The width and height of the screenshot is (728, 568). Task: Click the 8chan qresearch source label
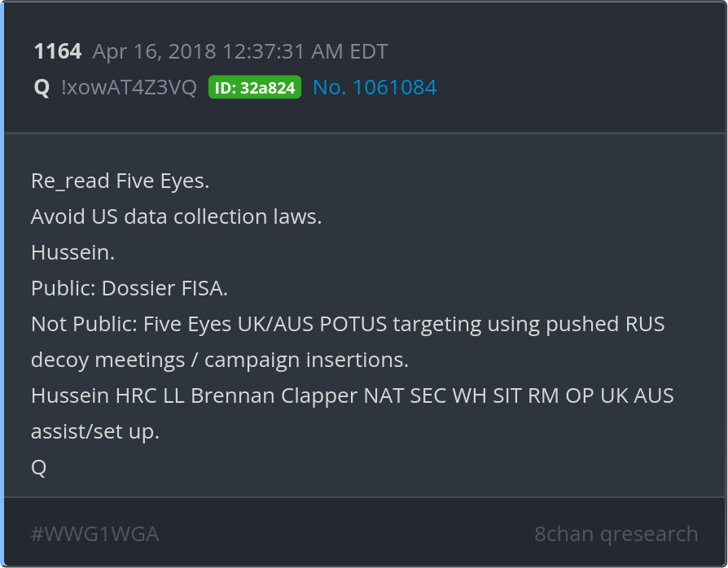(616, 534)
